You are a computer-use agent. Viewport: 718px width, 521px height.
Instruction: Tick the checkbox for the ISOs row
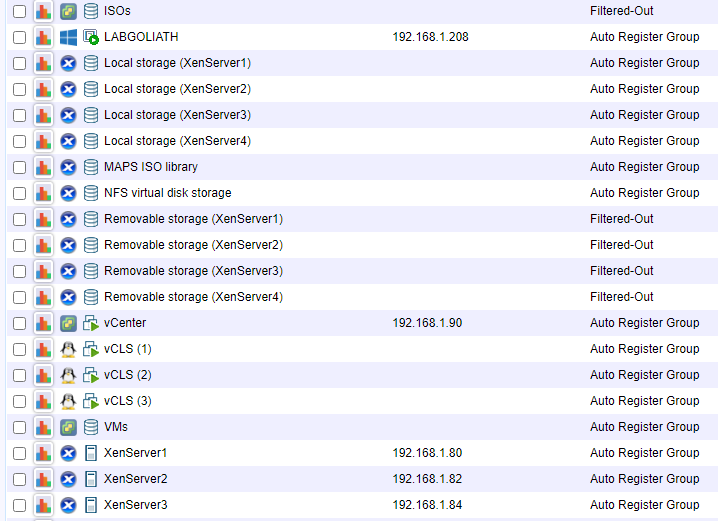20,11
